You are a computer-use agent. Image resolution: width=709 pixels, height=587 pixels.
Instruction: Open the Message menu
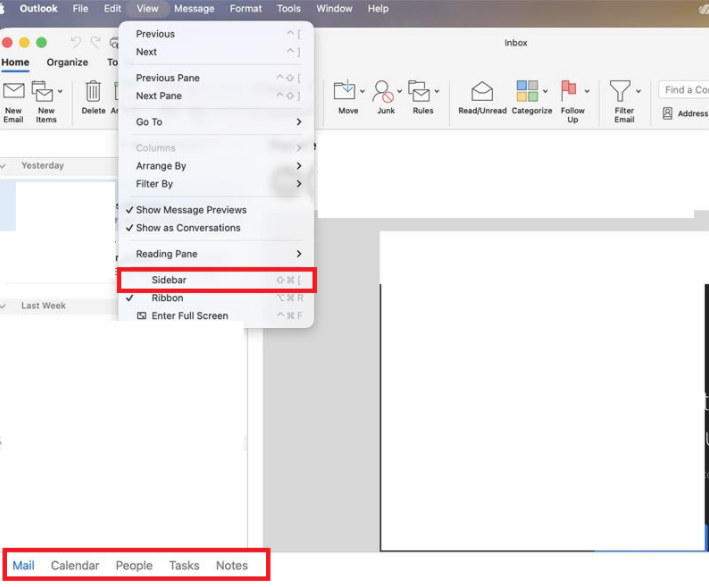194,9
